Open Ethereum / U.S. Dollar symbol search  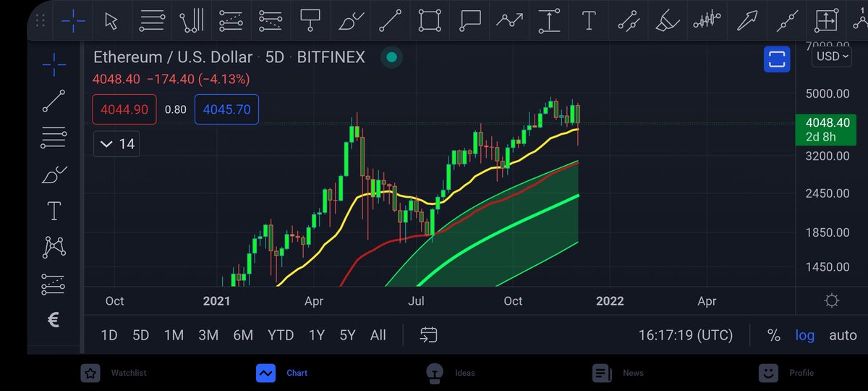[x=173, y=57]
